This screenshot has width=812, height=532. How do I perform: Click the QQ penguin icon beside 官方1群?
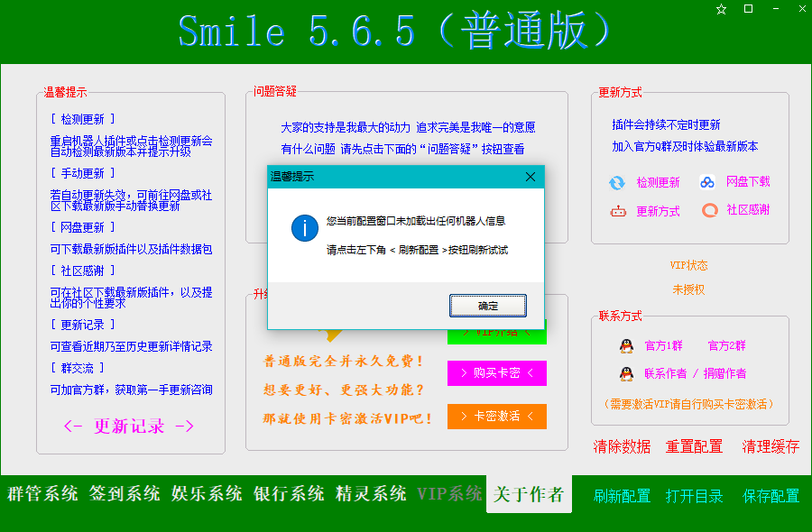[626, 346]
